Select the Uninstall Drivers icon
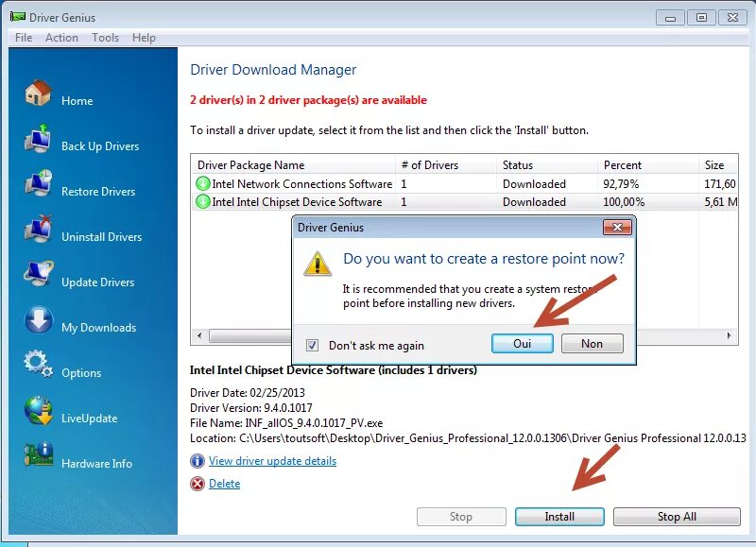Viewport: 756px width, 547px height. point(38,229)
